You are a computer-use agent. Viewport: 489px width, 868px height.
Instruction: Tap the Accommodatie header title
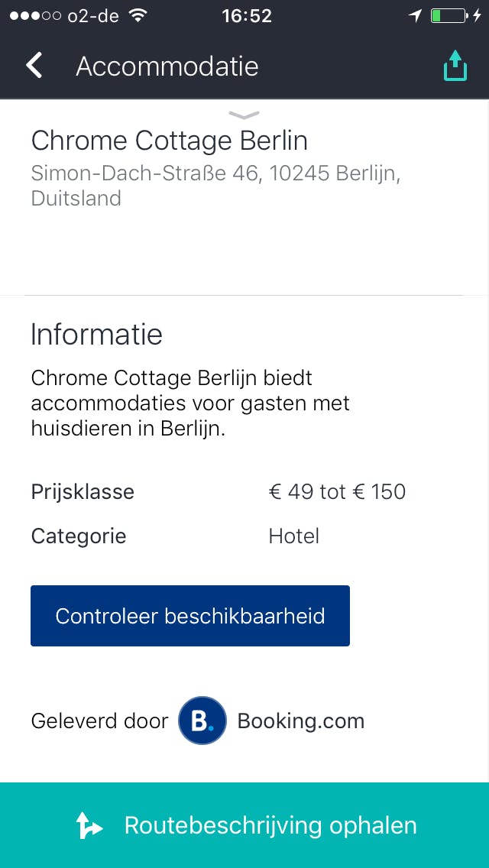[167, 66]
